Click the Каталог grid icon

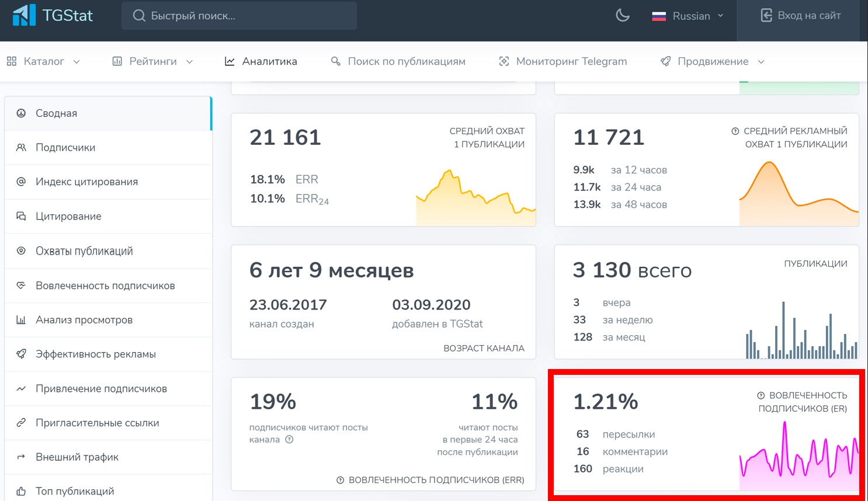(12, 61)
